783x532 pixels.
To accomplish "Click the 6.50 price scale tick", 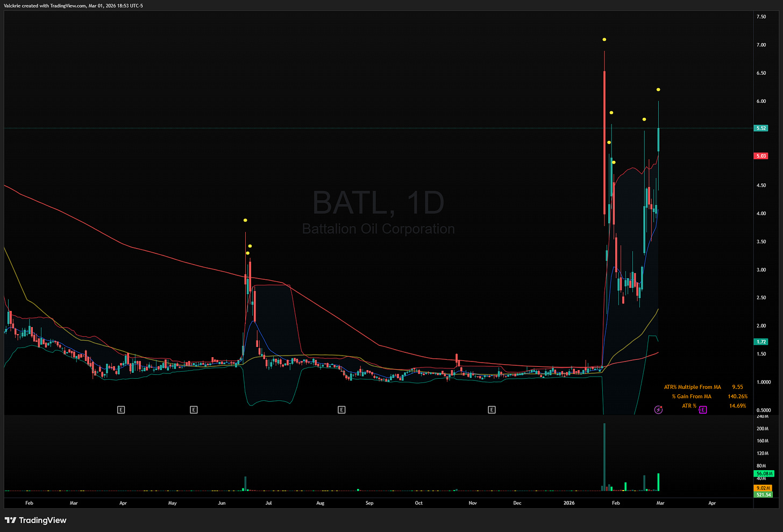I will click(x=761, y=73).
